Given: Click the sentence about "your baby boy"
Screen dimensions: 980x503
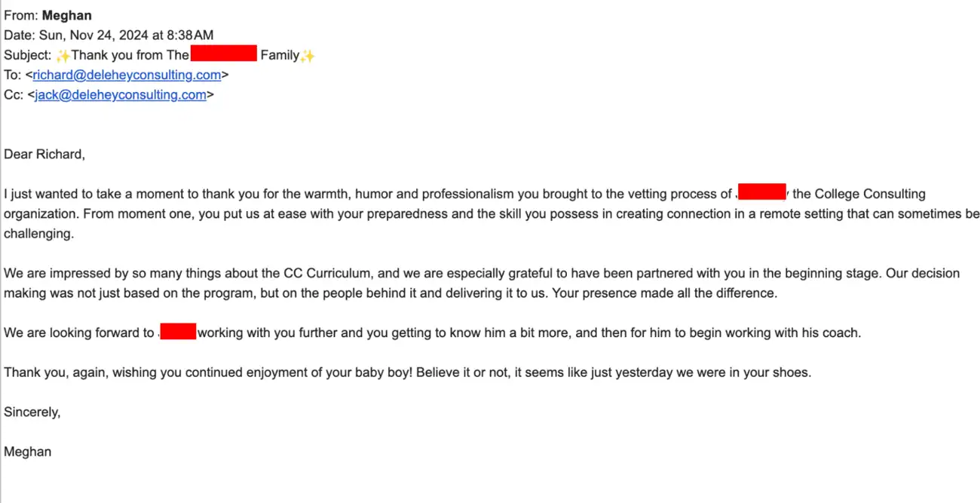Looking at the screenshot, I should coord(407,372).
